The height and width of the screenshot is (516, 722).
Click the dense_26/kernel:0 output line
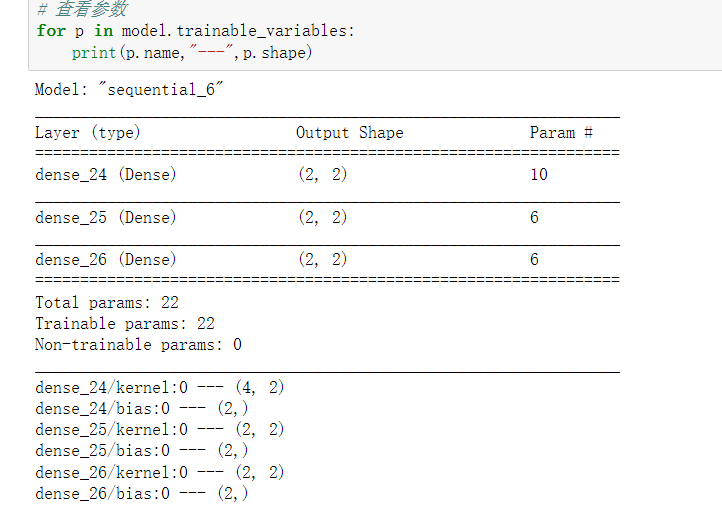pos(160,472)
